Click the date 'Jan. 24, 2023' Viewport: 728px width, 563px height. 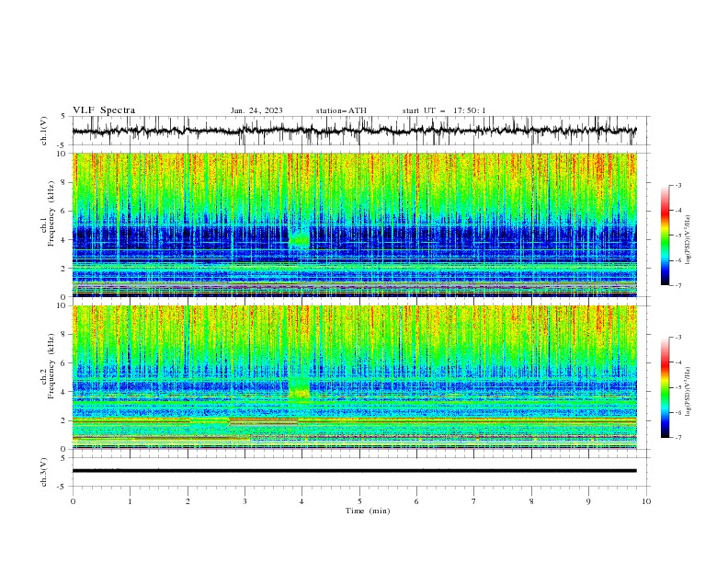click(256, 110)
